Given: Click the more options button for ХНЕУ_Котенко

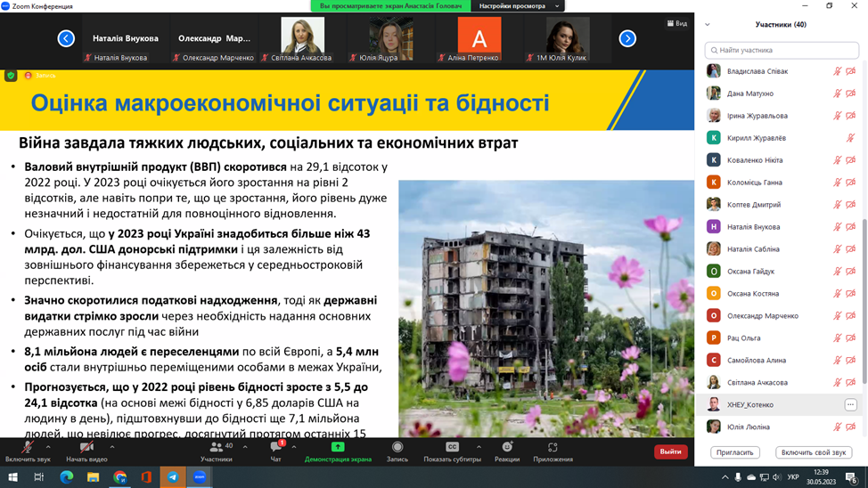Looking at the screenshot, I should (x=850, y=404).
